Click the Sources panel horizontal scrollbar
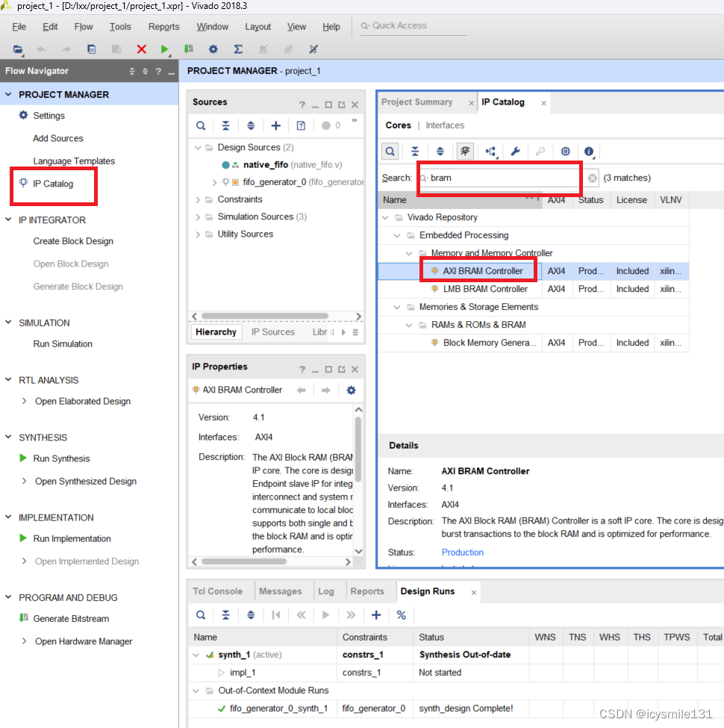Image resolution: width=724 pixels, height=728 pixels. (x=264, y=316)
